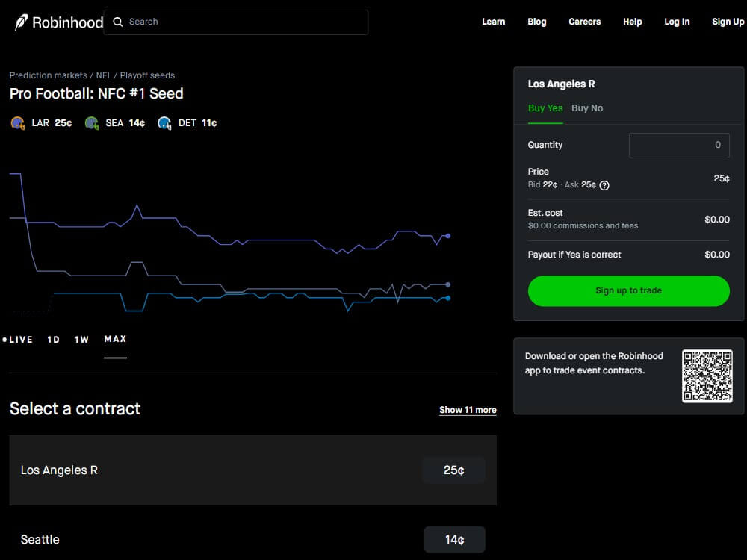Click the LAR helmet icon
Image resolution: width=747 pixels, height=560 pixels.
pos(18,123)
